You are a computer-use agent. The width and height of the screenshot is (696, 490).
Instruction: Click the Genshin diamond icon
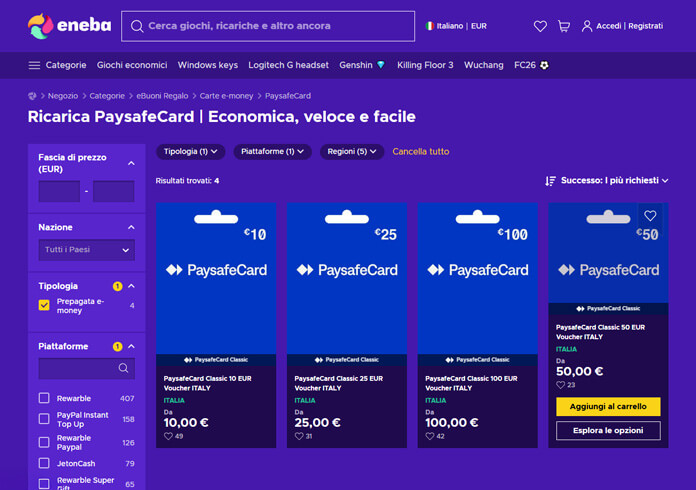[381, 65]
